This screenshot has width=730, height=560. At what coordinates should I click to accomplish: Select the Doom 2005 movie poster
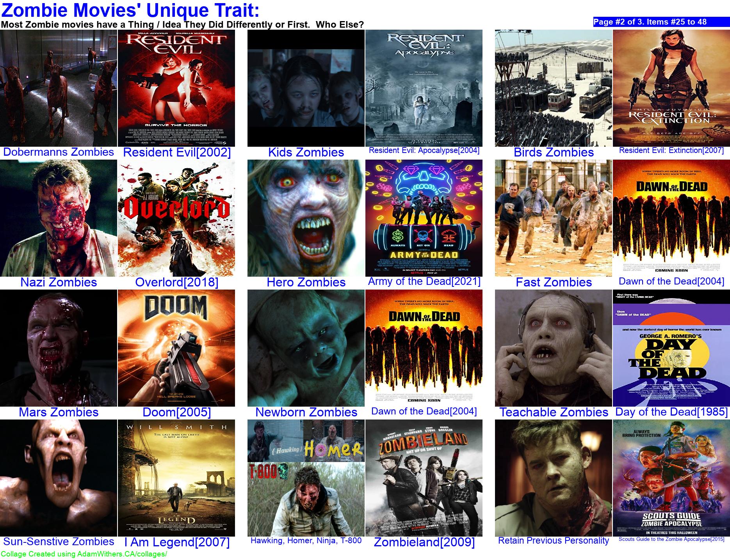click(x=176, y=348)
